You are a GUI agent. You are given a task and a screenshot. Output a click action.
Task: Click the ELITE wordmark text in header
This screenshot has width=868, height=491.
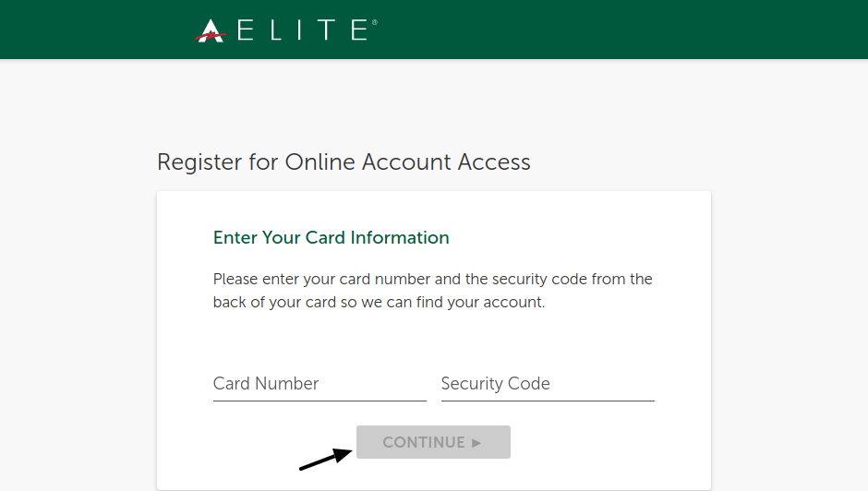[x=303, y=30]
